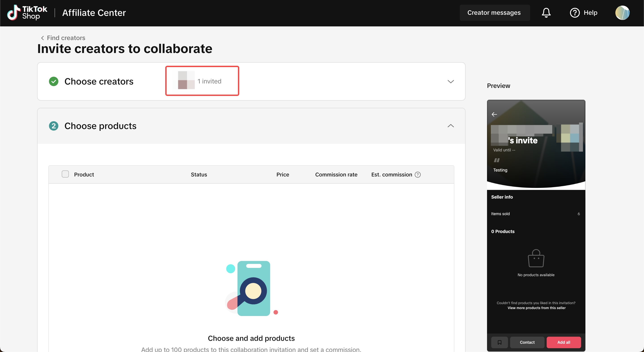Click the Contact button in preview

pyautogui.click(x=527, y=342)
